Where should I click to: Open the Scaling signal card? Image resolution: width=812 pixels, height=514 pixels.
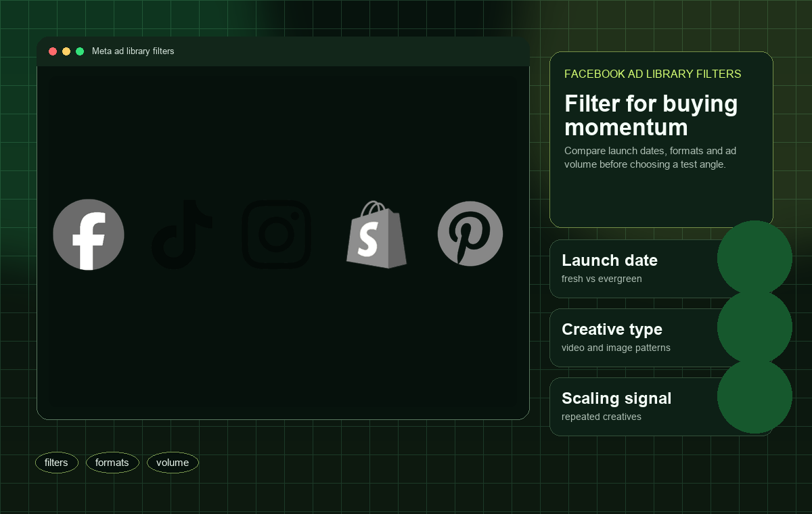661,406
